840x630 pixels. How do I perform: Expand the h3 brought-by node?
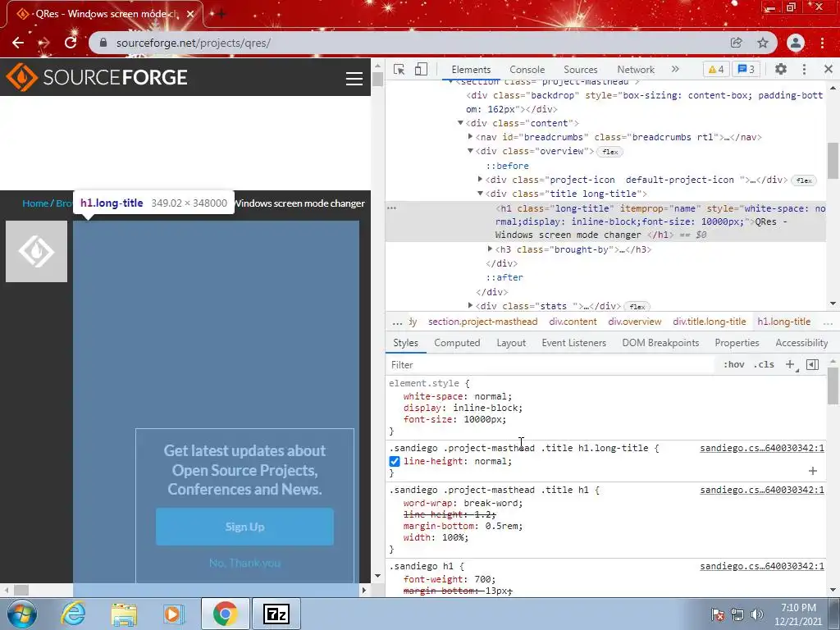click(x=490, y=249)
